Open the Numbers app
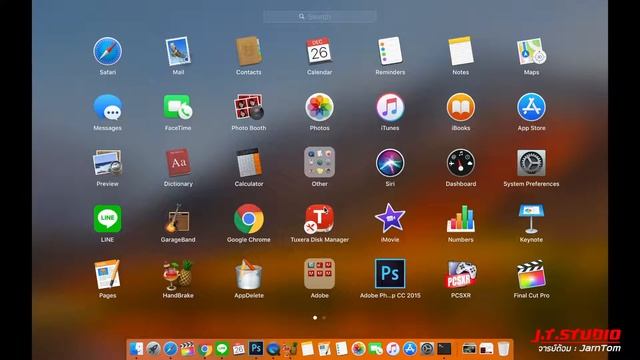 click(x=460, y=219)
